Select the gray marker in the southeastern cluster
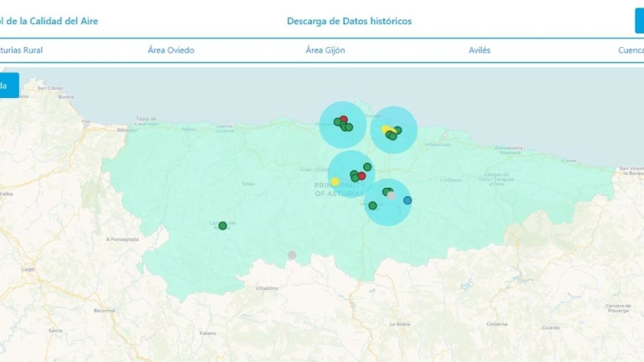 click(x=392, y=196)
